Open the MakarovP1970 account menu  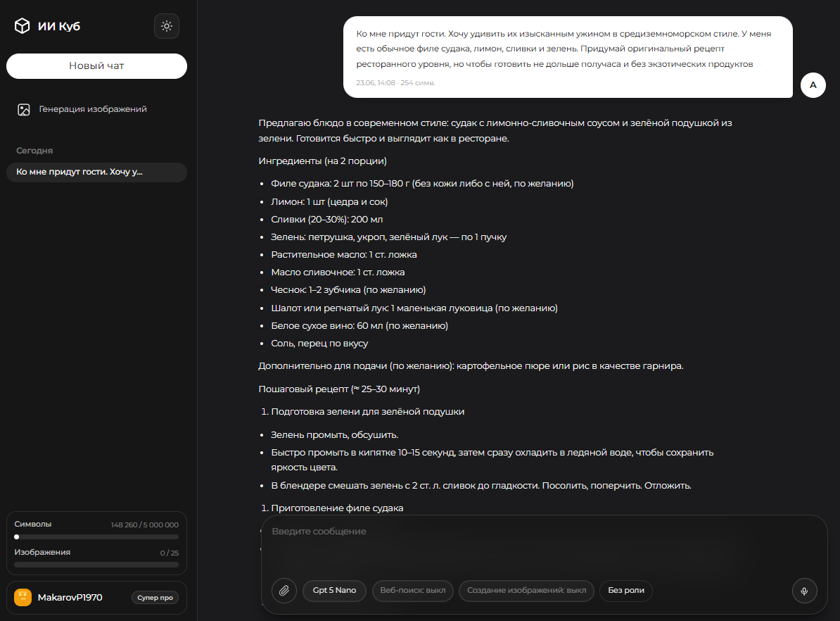pos(96,597)
